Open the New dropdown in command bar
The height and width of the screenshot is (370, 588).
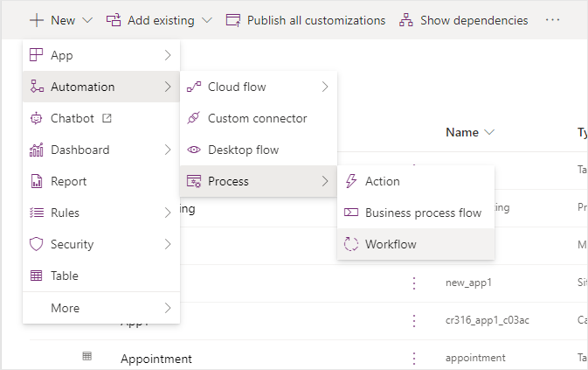54,19
